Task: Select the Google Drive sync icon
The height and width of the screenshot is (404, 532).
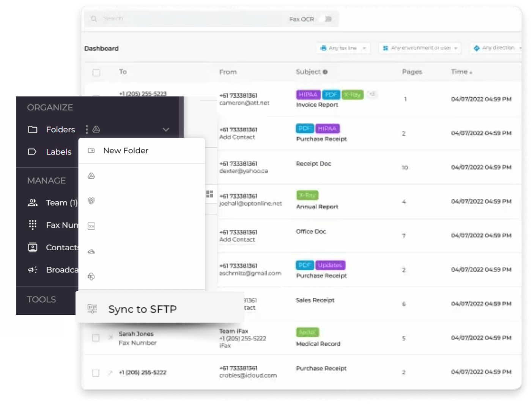Action: (91, 176)
